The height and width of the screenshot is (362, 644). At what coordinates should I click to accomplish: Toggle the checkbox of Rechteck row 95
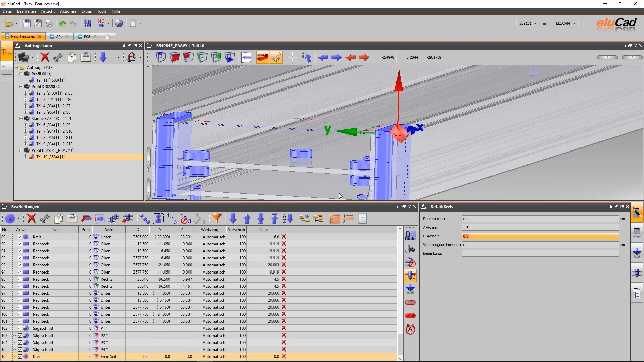pos(20,279)
